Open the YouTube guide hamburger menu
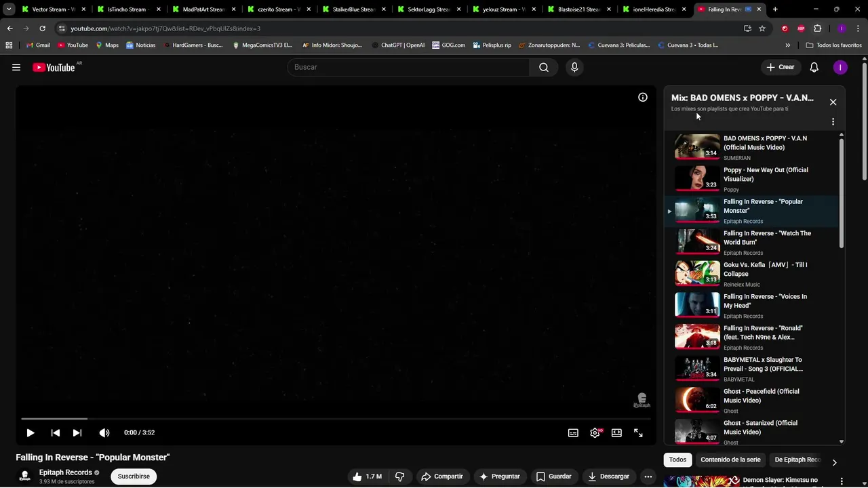868x488 pixels. pos(16,67)
